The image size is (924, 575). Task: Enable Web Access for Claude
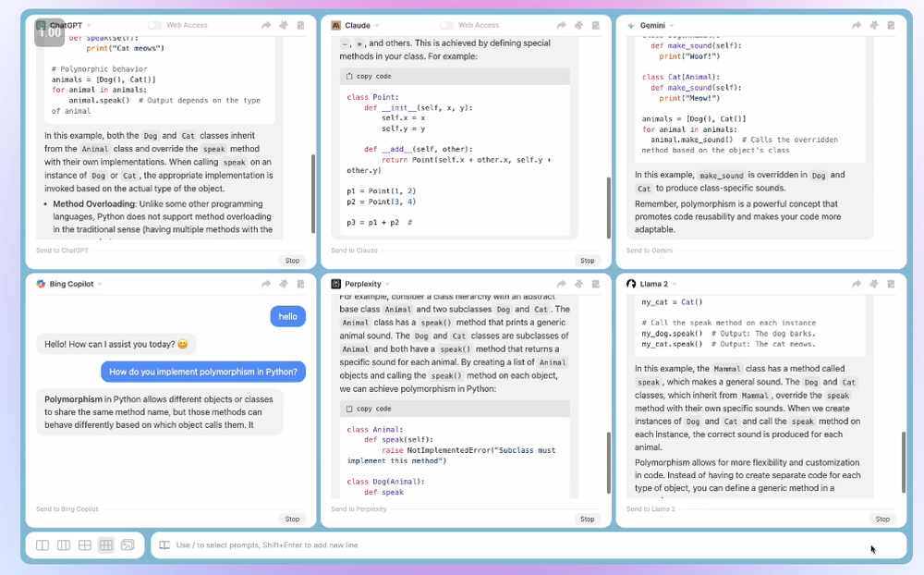446,25
